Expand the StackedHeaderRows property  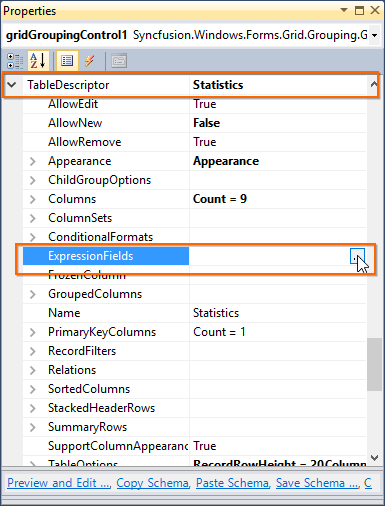(33, 408)
